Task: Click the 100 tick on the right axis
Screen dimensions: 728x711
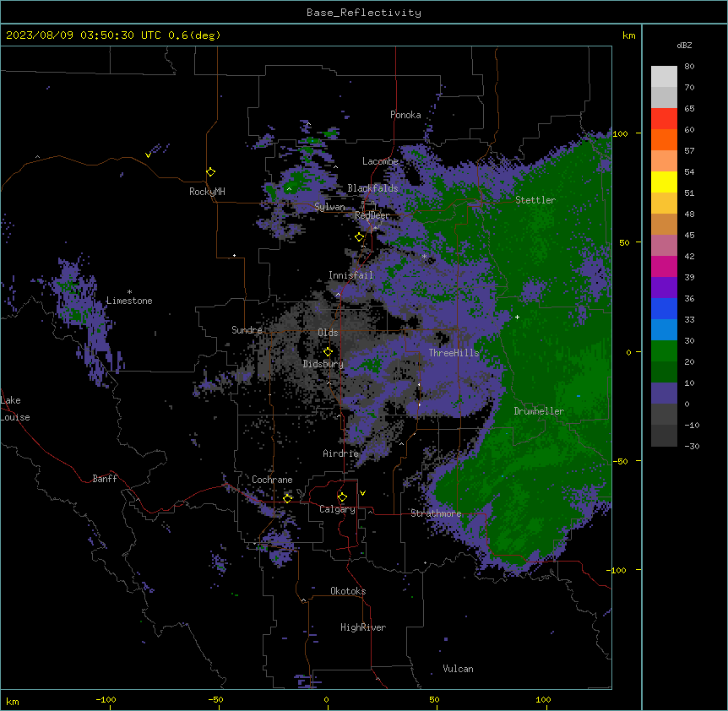Action: pyautogui.click(x=620, y=133)
